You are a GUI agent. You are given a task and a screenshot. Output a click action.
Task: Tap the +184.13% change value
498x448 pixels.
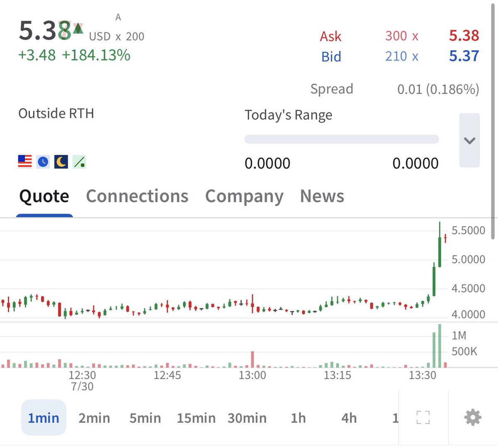coord(96,55)
